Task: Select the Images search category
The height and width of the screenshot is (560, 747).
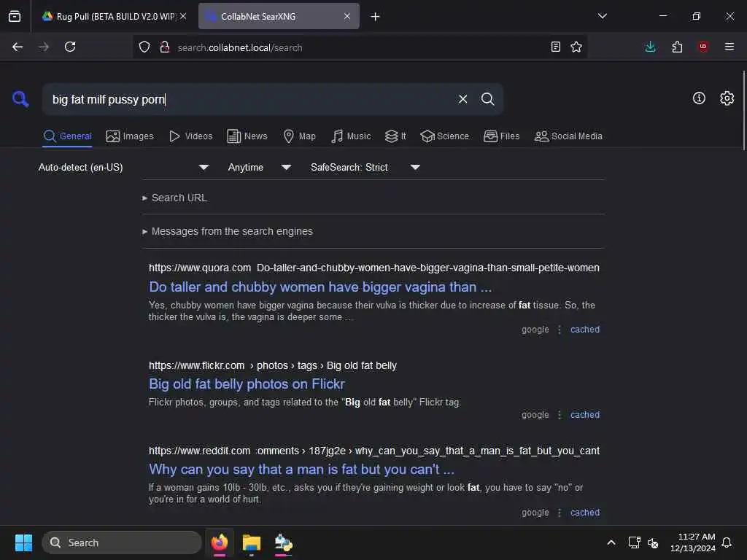Action: [130, 136]
